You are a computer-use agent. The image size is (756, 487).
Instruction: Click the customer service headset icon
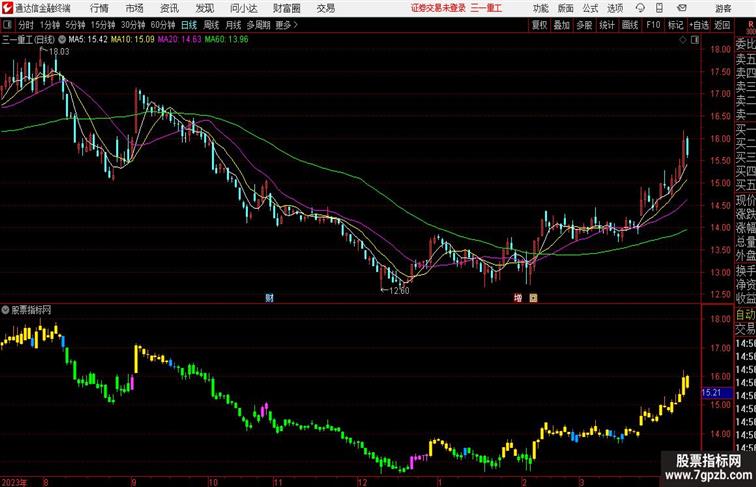(x=640, y=8)
